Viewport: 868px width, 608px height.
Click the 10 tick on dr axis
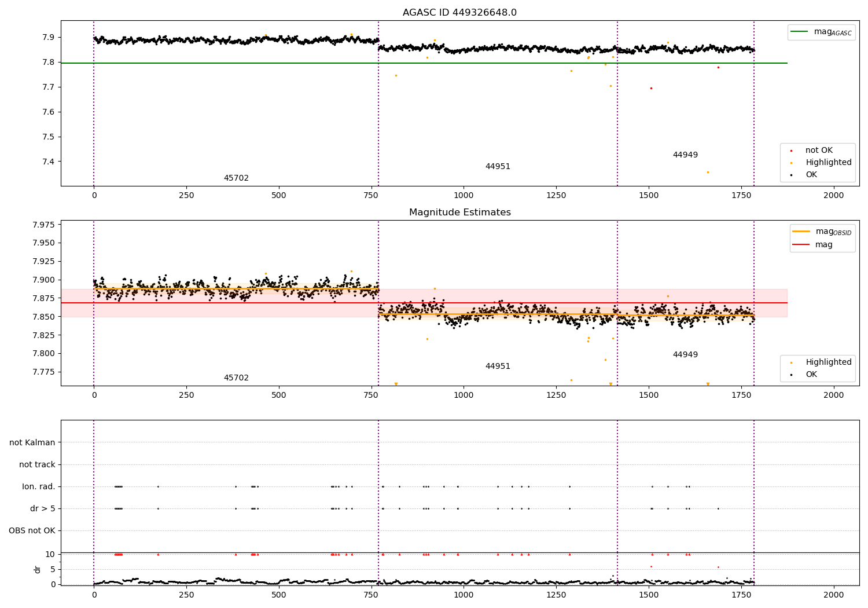pos(50,555)
